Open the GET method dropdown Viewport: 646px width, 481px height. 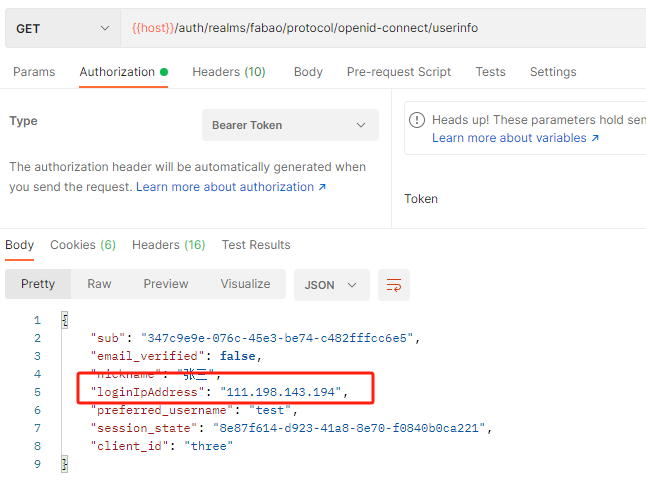coord(62,29)
